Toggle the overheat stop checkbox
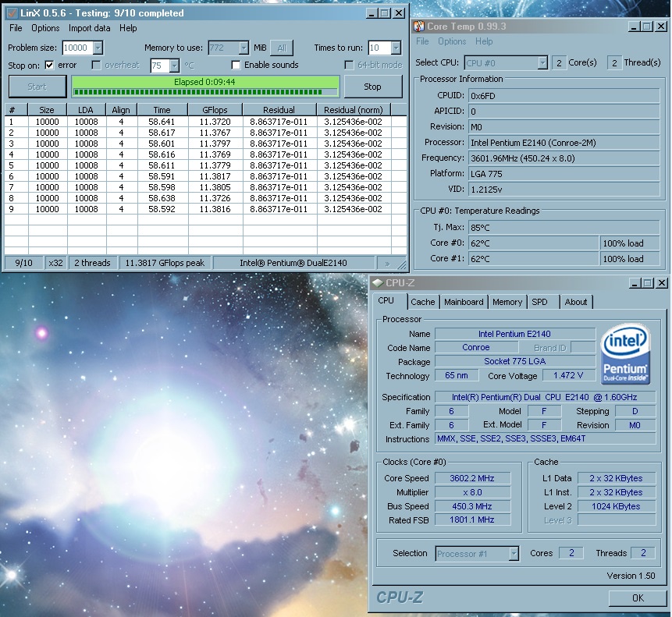The width and height of the screenshot is (672, 617). [x=96, y=65]
